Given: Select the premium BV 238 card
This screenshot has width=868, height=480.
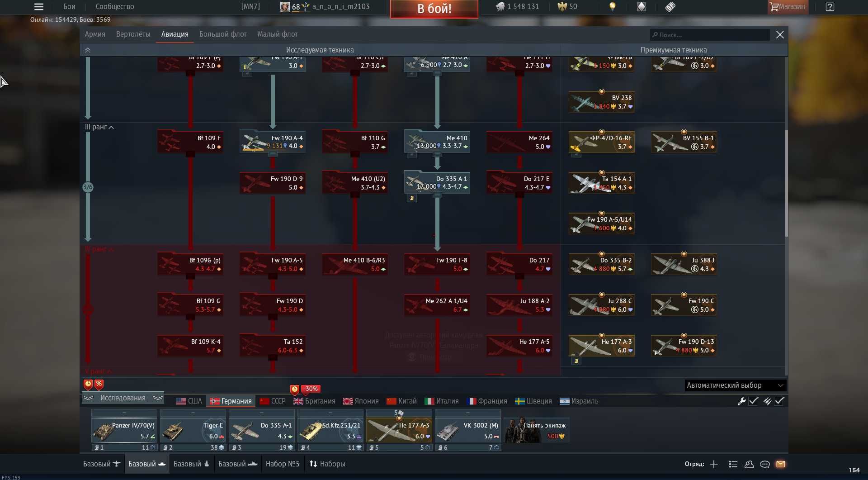Looking at the screenshot, I should coord(602,102).
